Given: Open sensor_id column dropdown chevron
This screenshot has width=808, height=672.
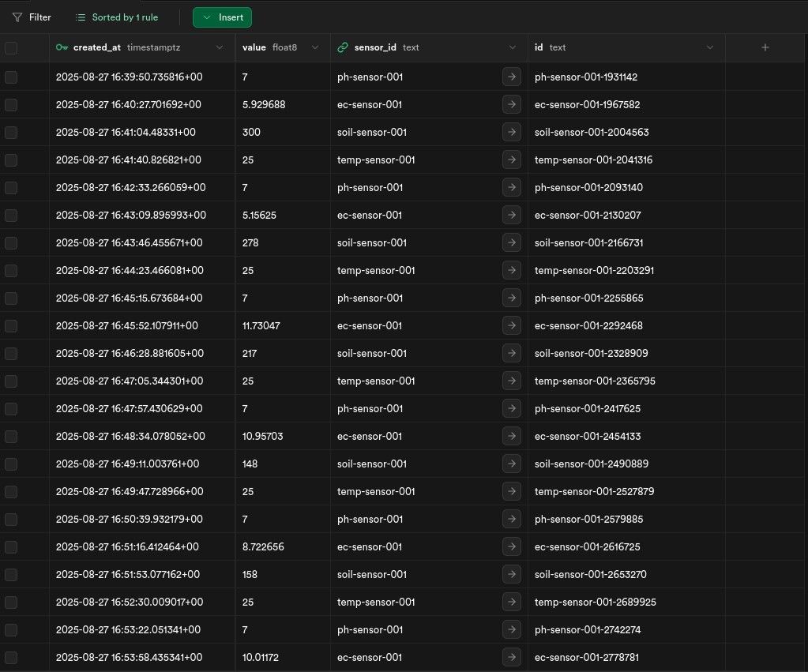Looking at the screenshot, I should [512, 47].
